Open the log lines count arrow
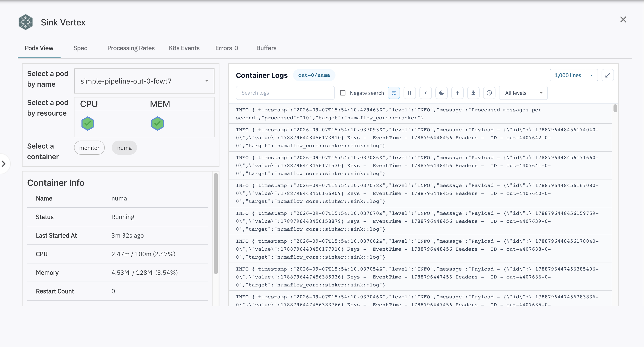The image size is (644, 347). [x=592, y=75]
